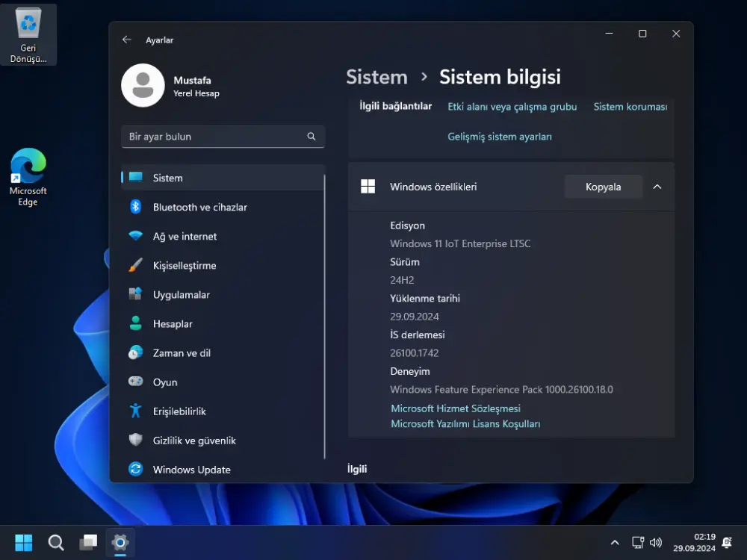Open network status in system tray

click(x=638, y=542)
